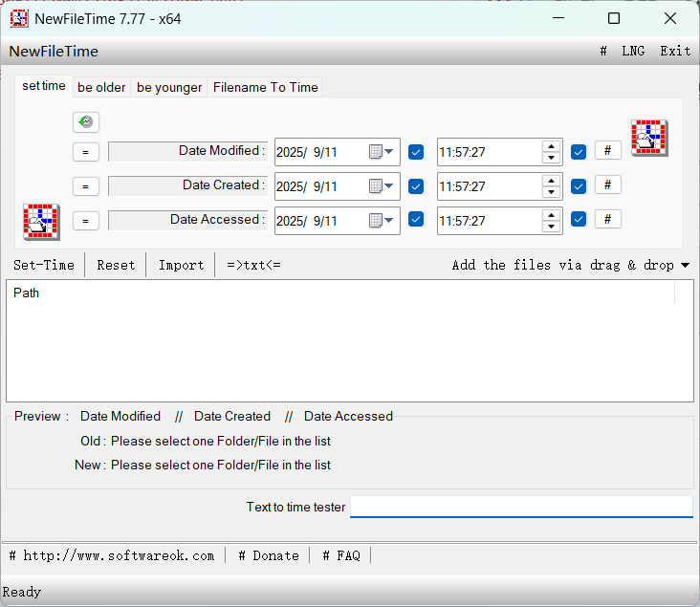Increase Date Modified time with up spinner
Screen dimensions: 700x607
552,146
